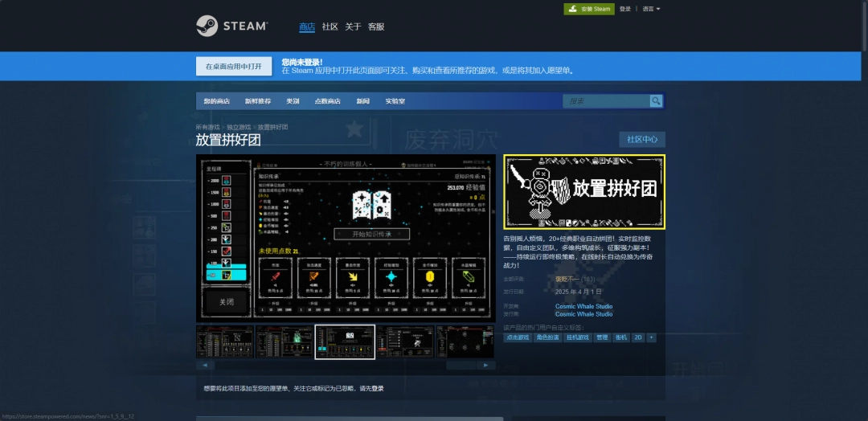Expand the 类别 categories menu

tap(293, 101)
